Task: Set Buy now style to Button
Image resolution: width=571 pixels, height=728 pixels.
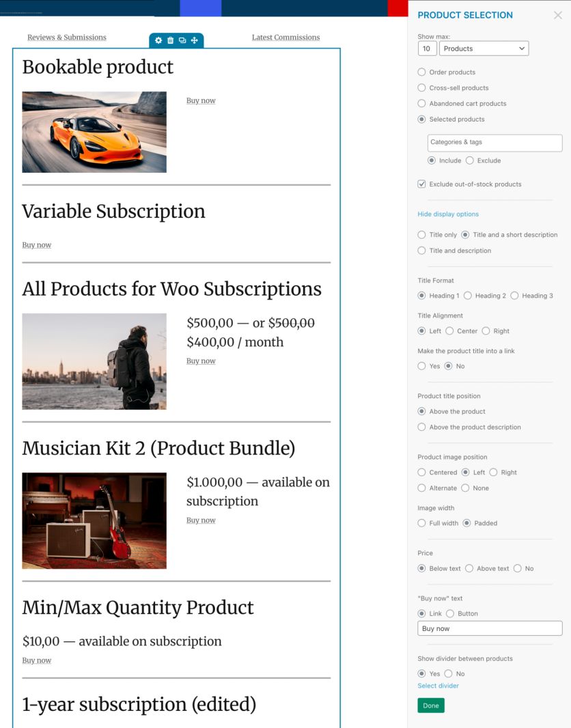Action: pyautogui.click(x=450, y=614)
